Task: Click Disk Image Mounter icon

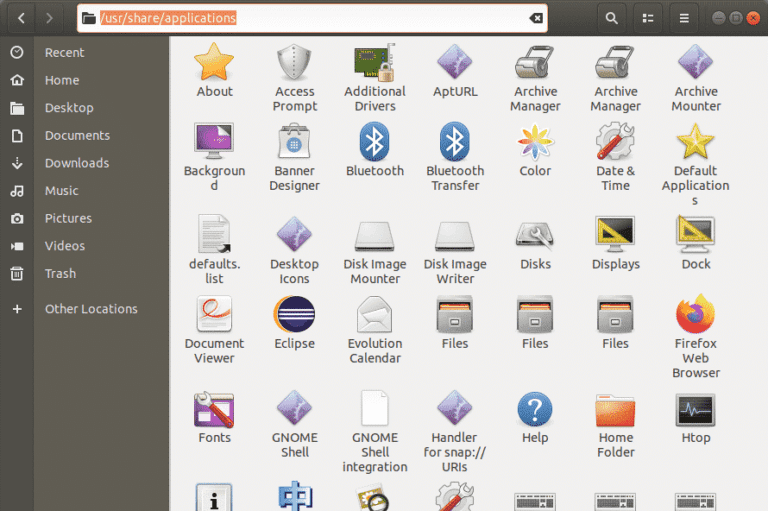Action: (x=375, y=236)
